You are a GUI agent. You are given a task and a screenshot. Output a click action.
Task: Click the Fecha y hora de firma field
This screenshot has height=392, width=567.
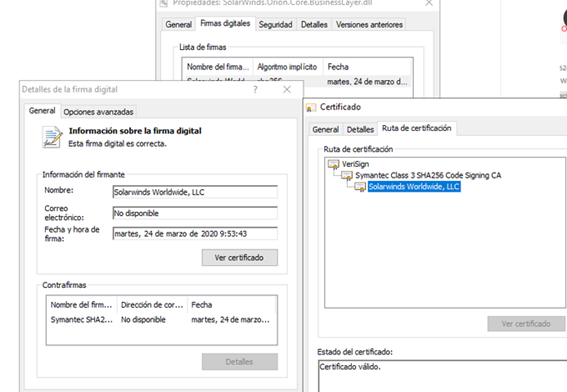click(x=195, y=234)
